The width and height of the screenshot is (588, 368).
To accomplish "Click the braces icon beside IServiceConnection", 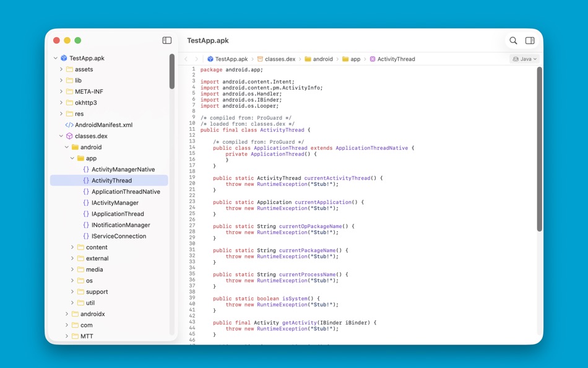I will point(86,236).
